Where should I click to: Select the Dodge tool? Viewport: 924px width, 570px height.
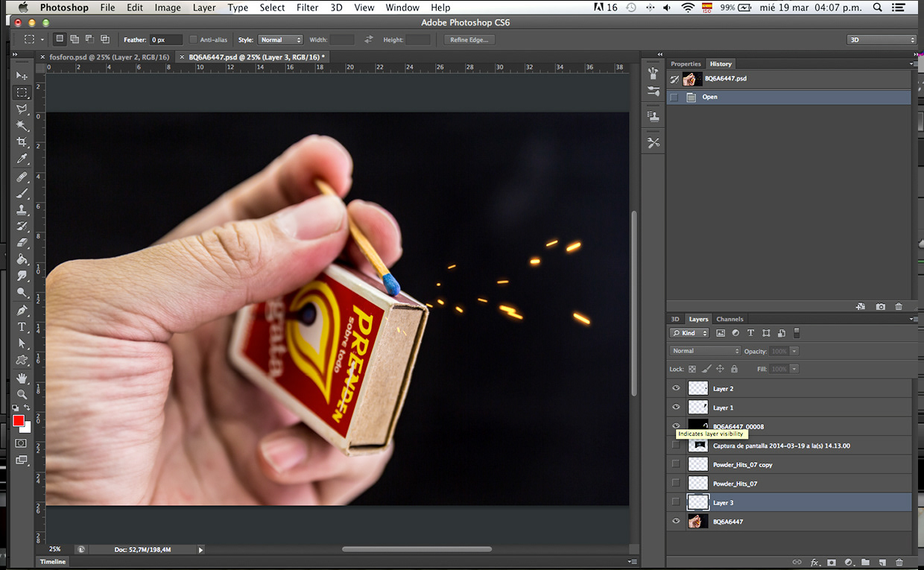pyautogui.click(x=22, y=293)
